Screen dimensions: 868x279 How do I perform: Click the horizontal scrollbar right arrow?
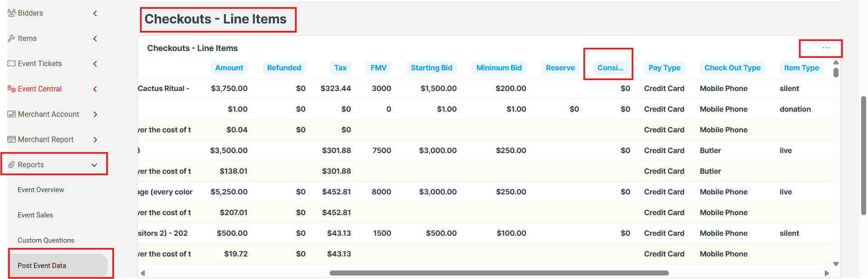click(827, 273)
